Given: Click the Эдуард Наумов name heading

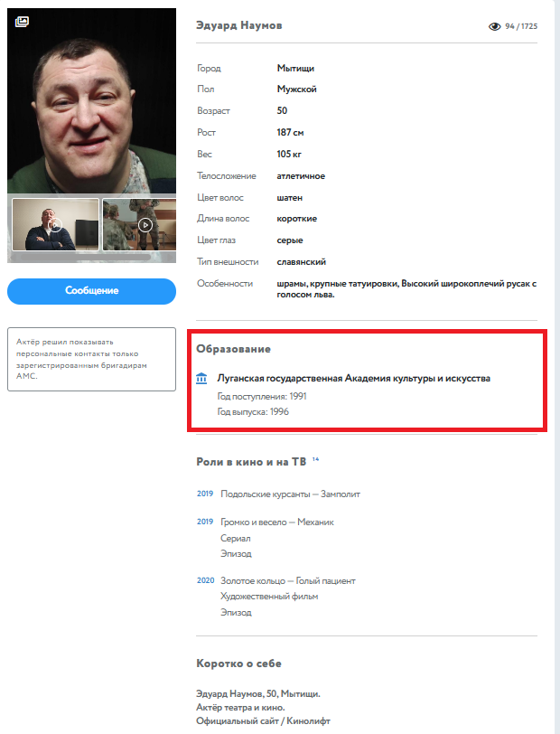Looking at the screenshot, I should point(239,25).
